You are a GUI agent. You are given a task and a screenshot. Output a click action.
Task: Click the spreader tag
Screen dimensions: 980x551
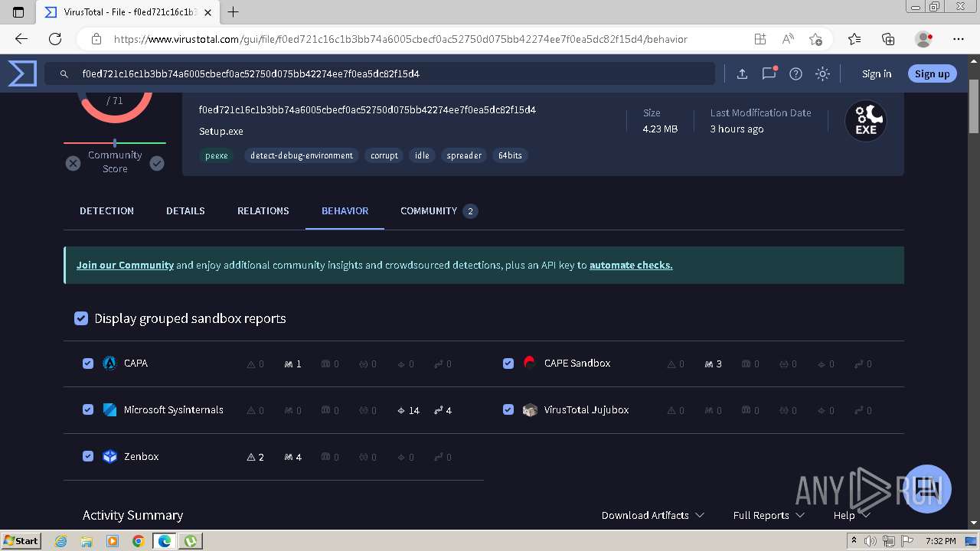465,155
